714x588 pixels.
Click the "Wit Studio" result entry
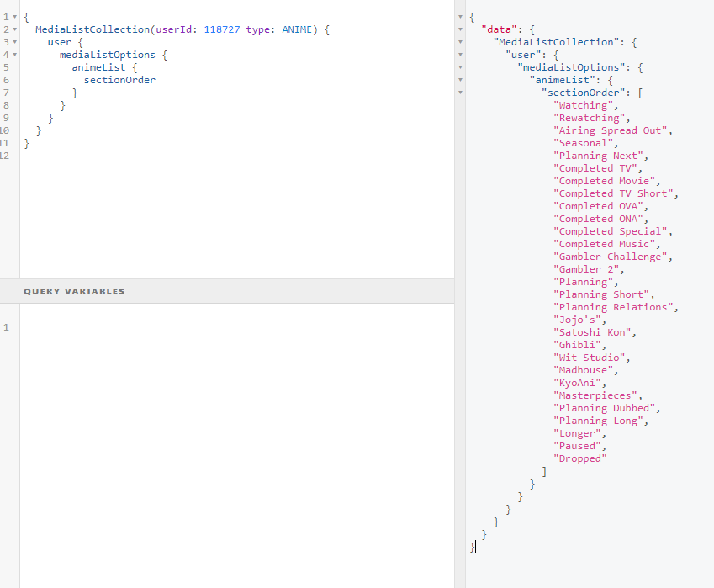(x=590, y=358)
